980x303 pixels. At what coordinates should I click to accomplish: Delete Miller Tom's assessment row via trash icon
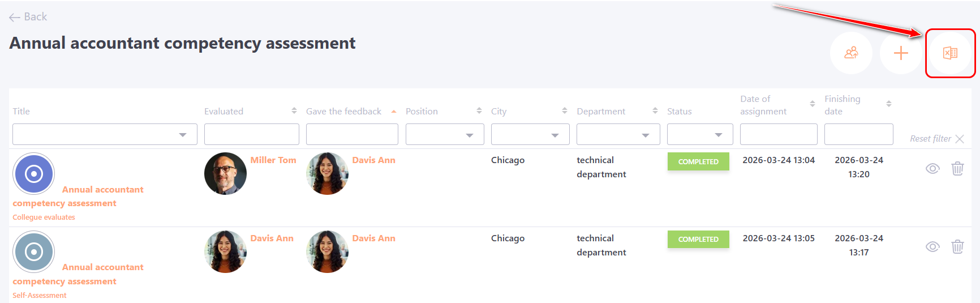[957, 169]
